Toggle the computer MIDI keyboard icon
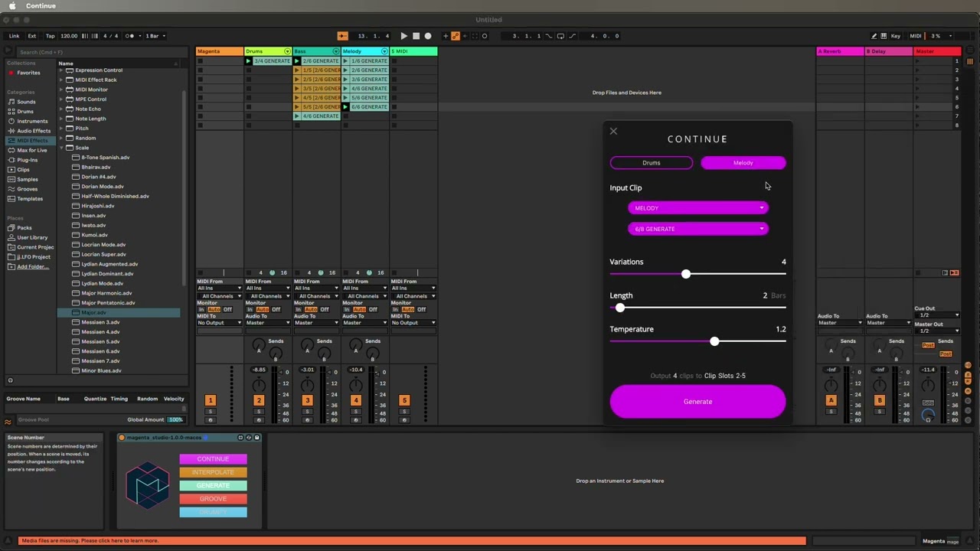 (x=884, y=36)
